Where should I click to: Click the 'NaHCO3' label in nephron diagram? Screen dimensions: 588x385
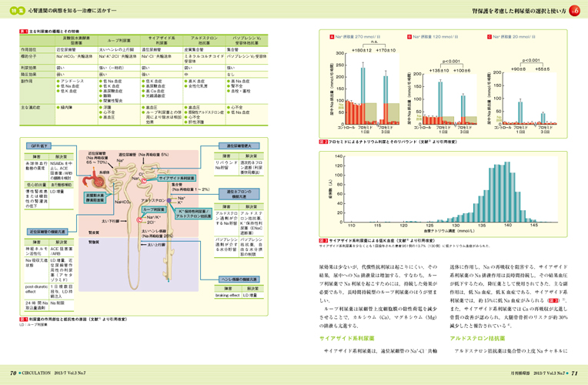coord(122,202)
